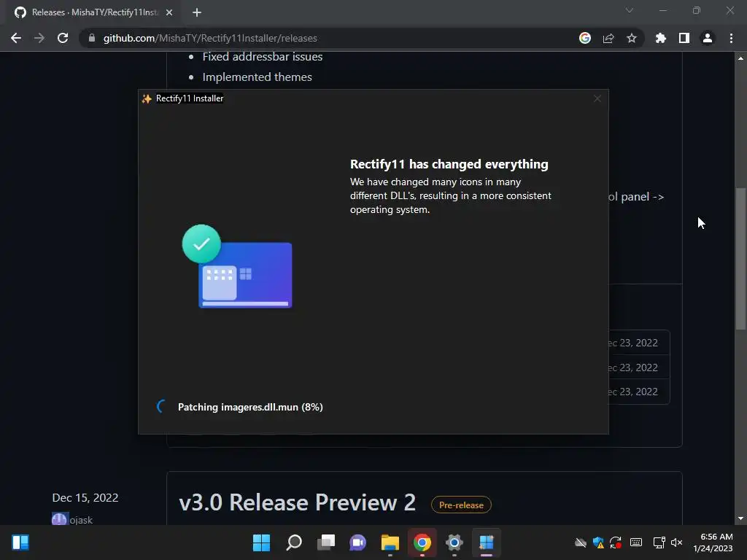View site info via the lock icon

tap(92, 38)
